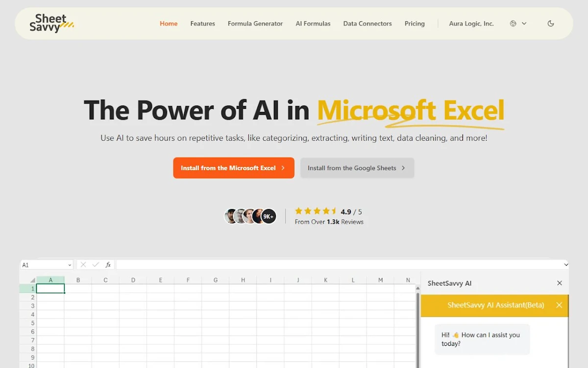Select row 1 header
Image resolution: width=588 pixels, height=368 pixels.
click(x=28, y=289)
